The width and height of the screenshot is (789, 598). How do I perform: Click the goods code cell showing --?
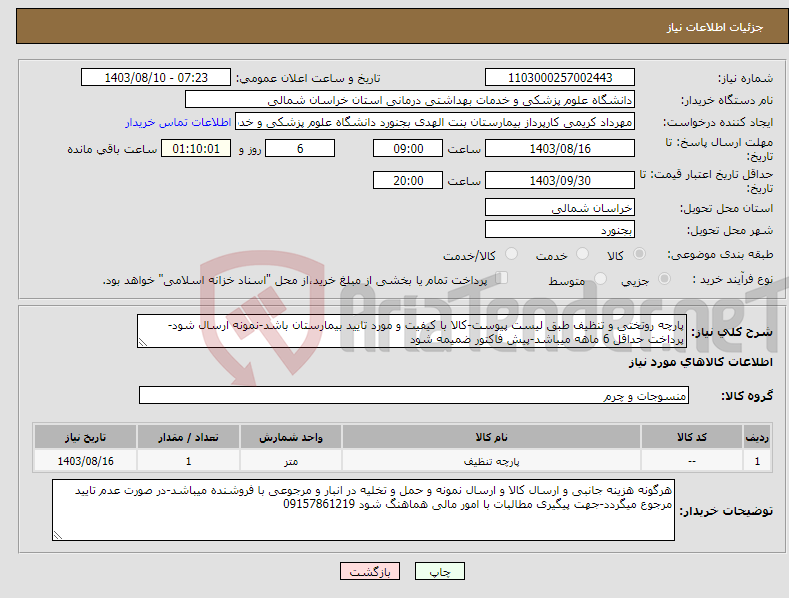[x=692, y=461]
